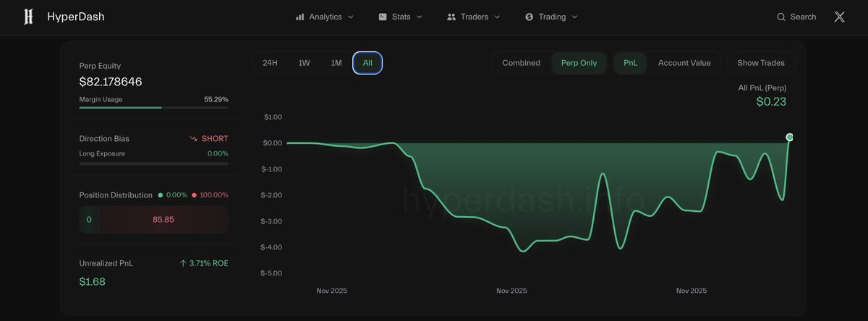Click the Stats panel icon
Image resolution: width=868 pixels, height=321 pixels.
(x=383, y=17)
